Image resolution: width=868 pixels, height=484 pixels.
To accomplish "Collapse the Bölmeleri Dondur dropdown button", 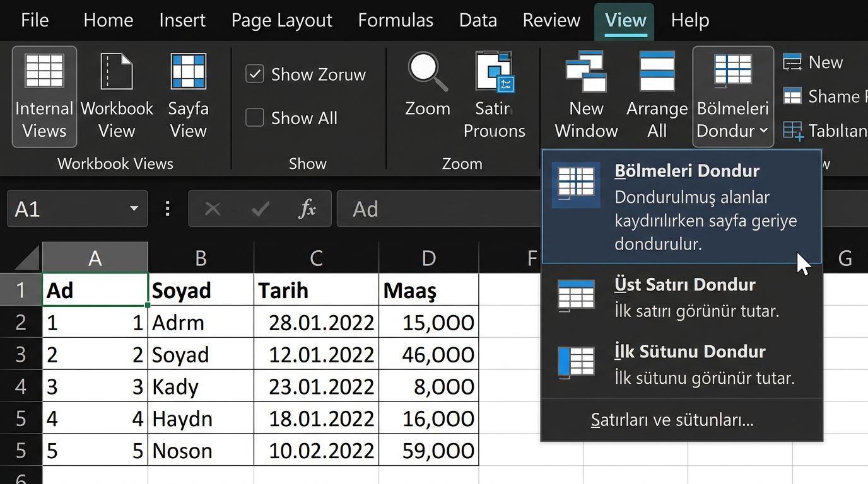I will coord(732,96).
